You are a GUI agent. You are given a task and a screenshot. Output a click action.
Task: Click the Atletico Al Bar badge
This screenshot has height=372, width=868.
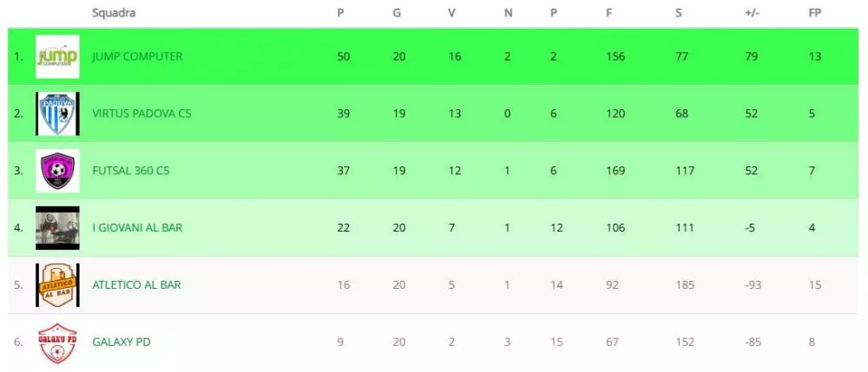[57, 285]
